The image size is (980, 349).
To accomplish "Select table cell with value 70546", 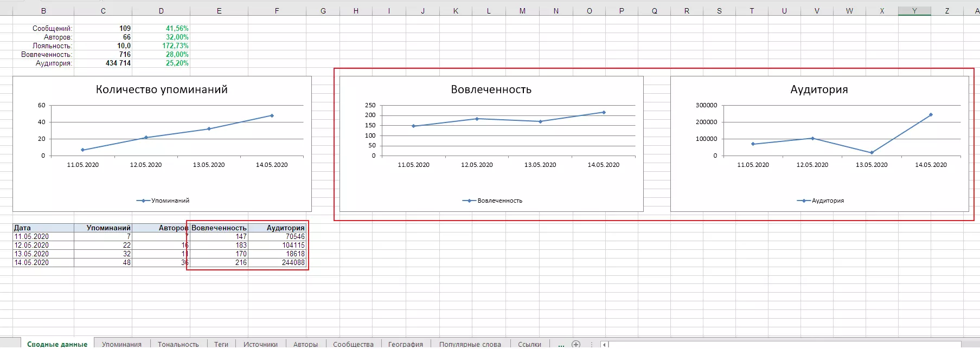I will click(277, 236).
